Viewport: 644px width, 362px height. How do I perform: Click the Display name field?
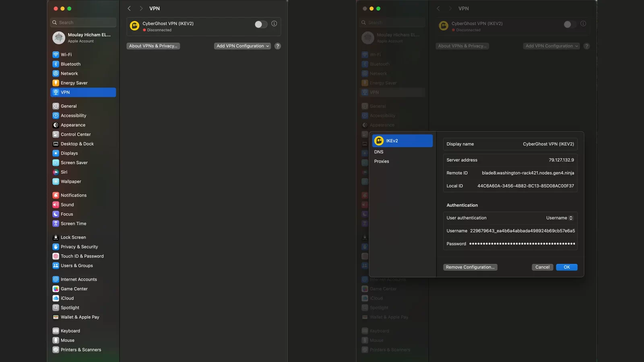[510, 144]
